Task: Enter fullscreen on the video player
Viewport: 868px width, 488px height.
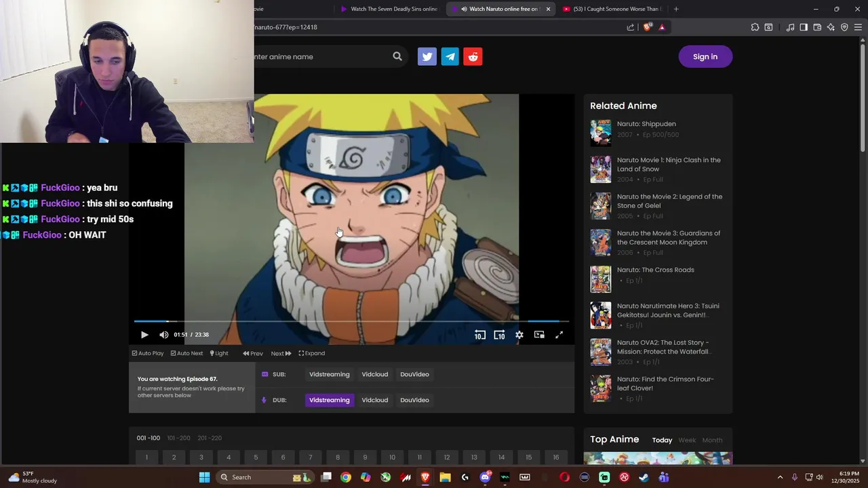Action: [559, 335]
